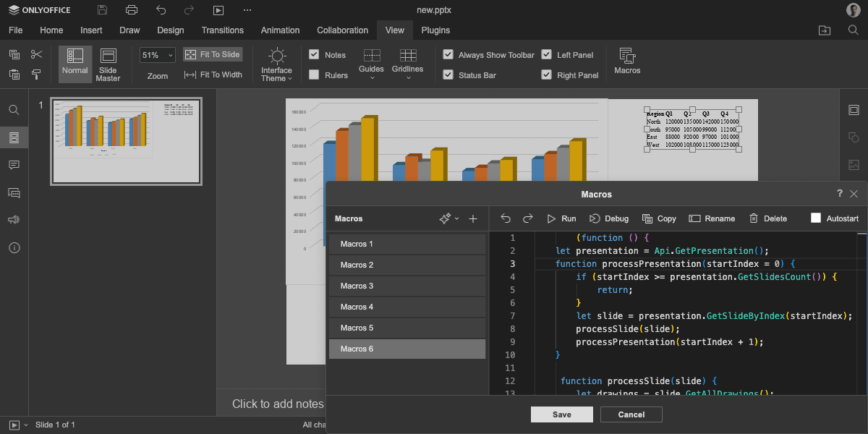Click the user avatar icon

pos(853,10)
